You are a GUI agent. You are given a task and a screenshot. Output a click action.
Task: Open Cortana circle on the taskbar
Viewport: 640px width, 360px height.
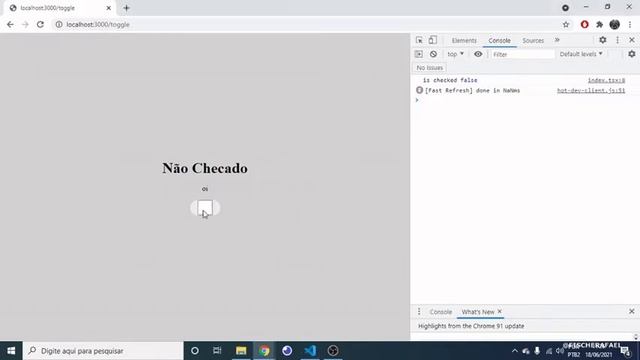[195, 351]
